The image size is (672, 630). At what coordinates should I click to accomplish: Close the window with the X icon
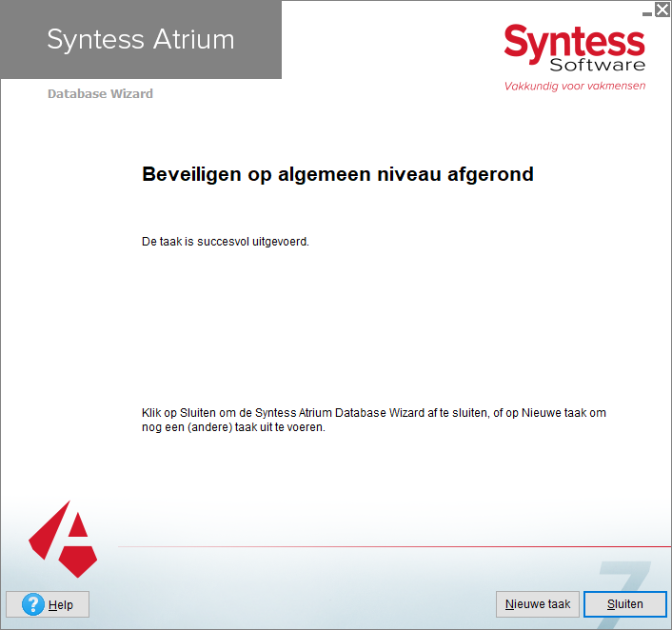[662, 10]
